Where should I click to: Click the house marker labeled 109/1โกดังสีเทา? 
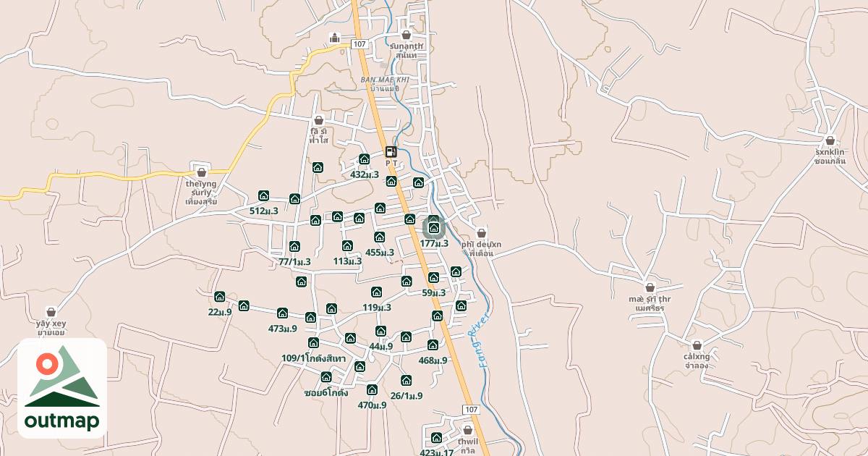coord(313,343)
